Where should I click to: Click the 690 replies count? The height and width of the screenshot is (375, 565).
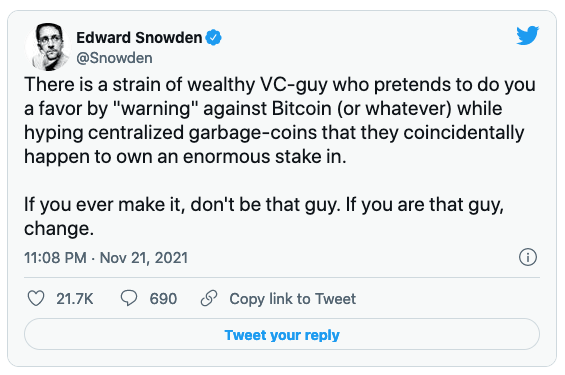coord(163,299)
